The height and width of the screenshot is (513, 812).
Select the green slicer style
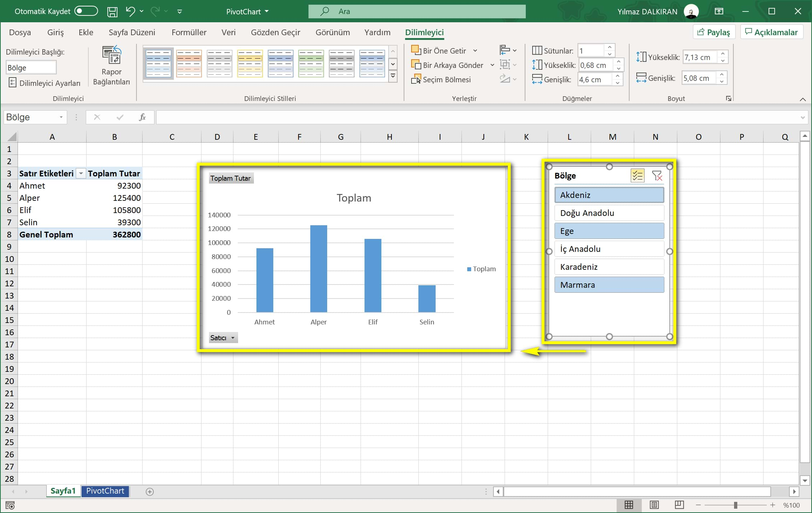pyautogui.click(x=311, y=64)
